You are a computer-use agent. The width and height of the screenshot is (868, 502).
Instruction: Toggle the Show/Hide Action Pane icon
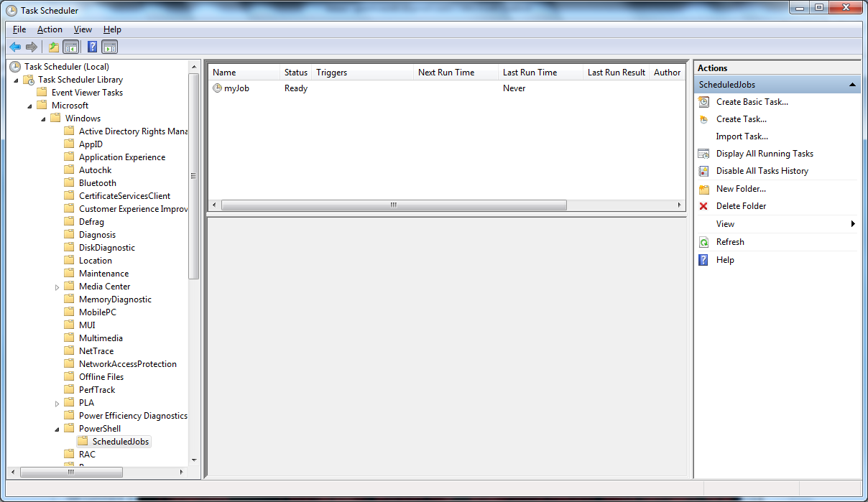coord(109,47)
